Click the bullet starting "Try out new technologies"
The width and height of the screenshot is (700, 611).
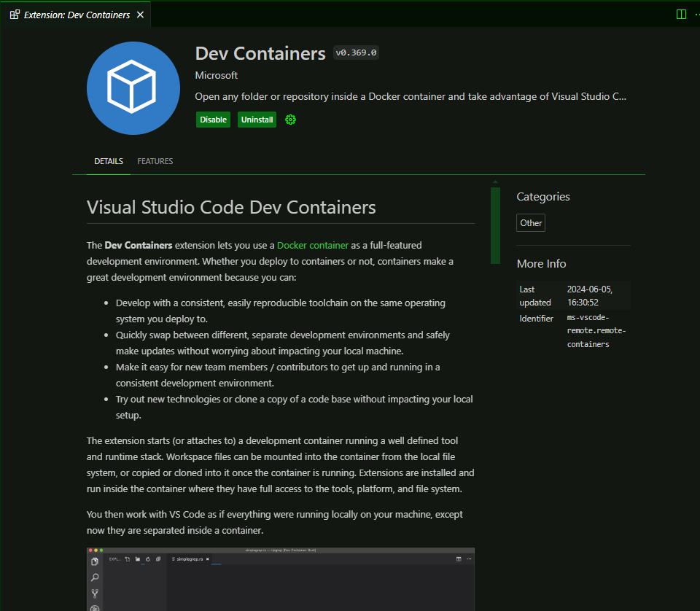(x=294, y=407)
